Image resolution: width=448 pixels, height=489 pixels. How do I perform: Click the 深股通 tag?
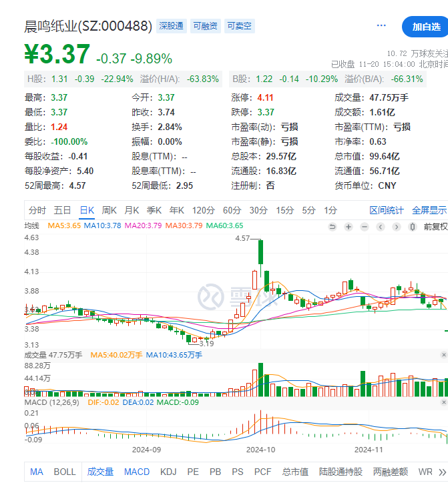click(x=172, y=26)
